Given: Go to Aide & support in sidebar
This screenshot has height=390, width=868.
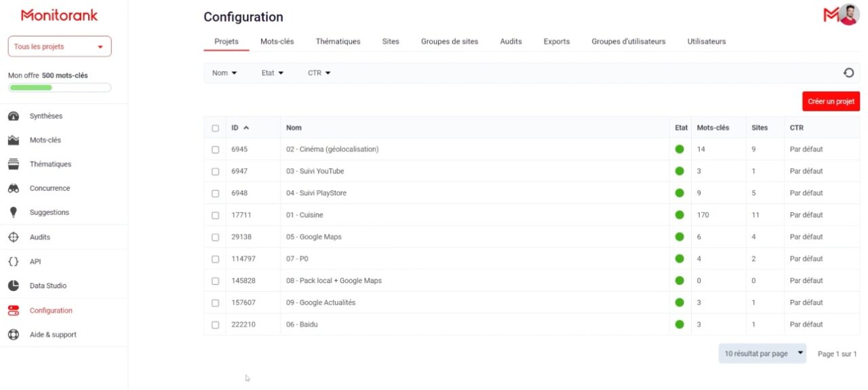Looking at the screenshot, I should (x=53, y=334).
